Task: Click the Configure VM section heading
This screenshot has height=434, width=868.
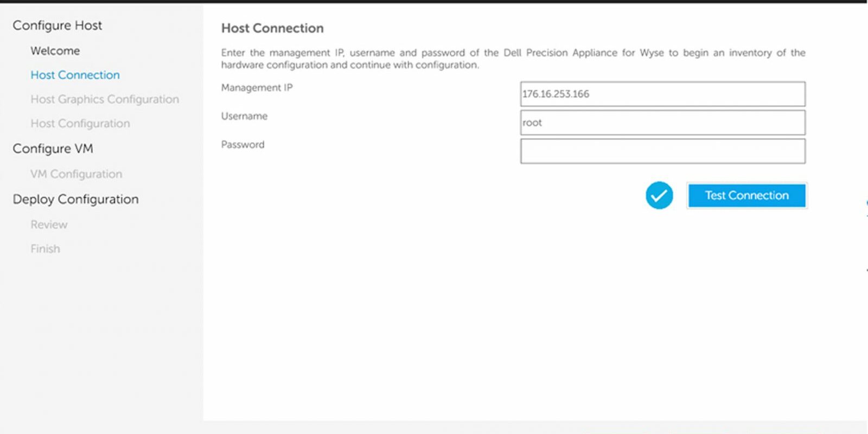Action: point(53,149)
